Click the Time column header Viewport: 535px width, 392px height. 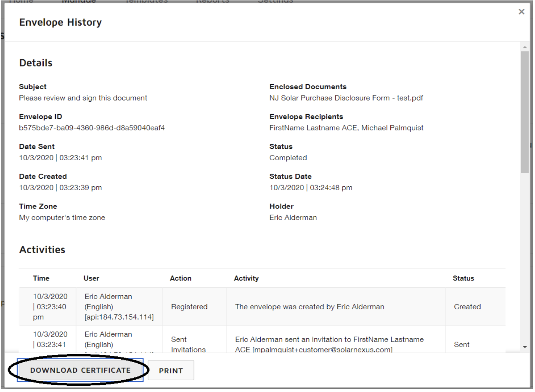(41, 278)
